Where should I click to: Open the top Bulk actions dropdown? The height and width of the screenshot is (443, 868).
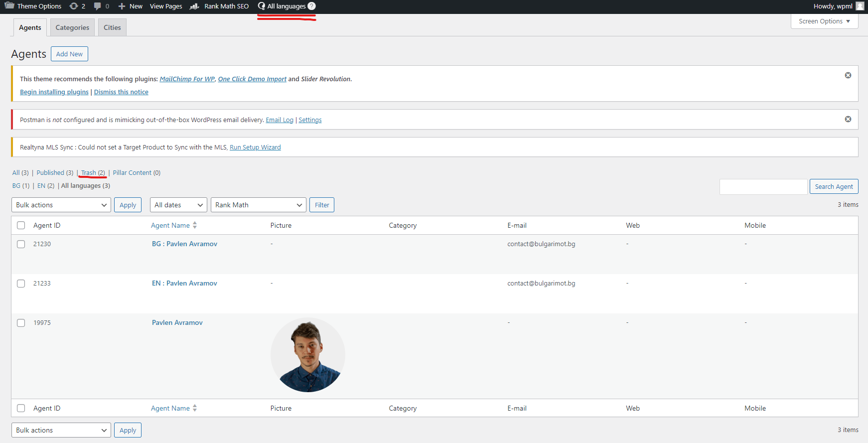(x=61, y=205)
